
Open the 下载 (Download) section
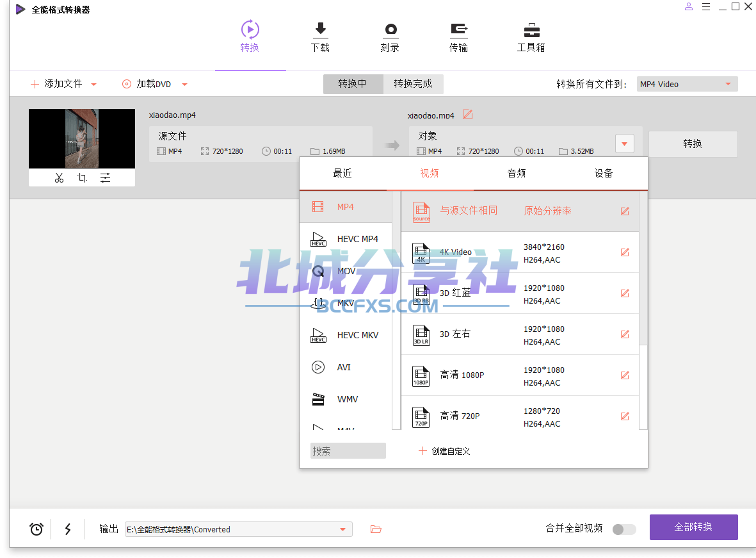(320, 37)
